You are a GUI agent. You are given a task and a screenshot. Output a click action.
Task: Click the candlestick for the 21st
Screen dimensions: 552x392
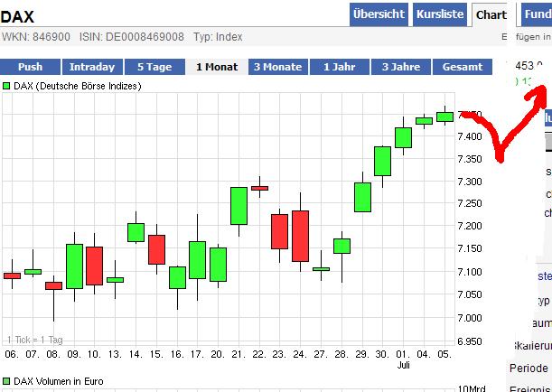[239, 206]
